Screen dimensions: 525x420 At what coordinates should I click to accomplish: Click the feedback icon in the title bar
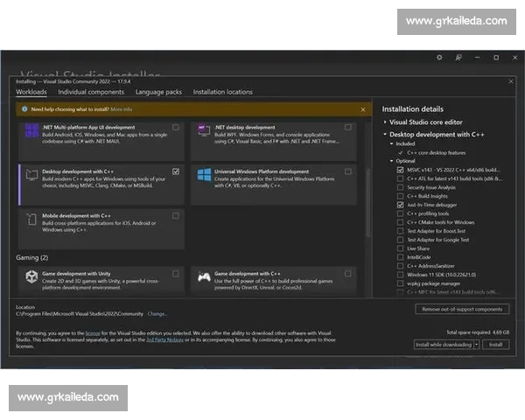tap(458, 58)
